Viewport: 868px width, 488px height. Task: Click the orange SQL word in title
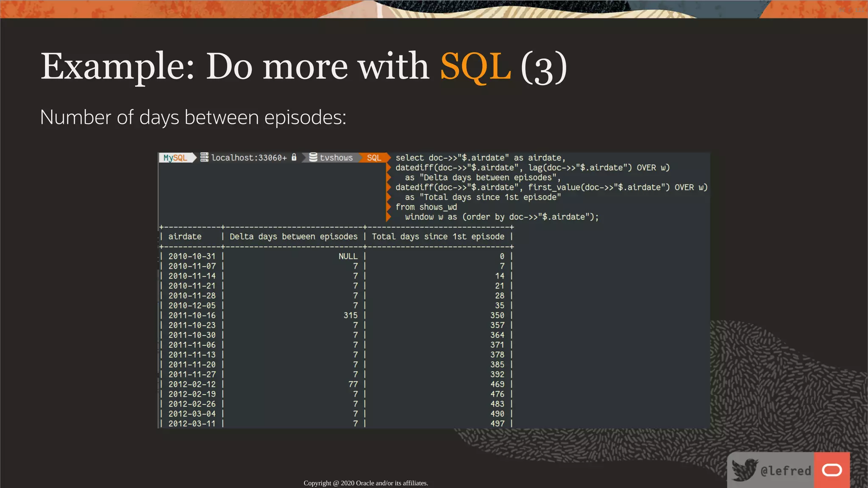pos(476,67)
